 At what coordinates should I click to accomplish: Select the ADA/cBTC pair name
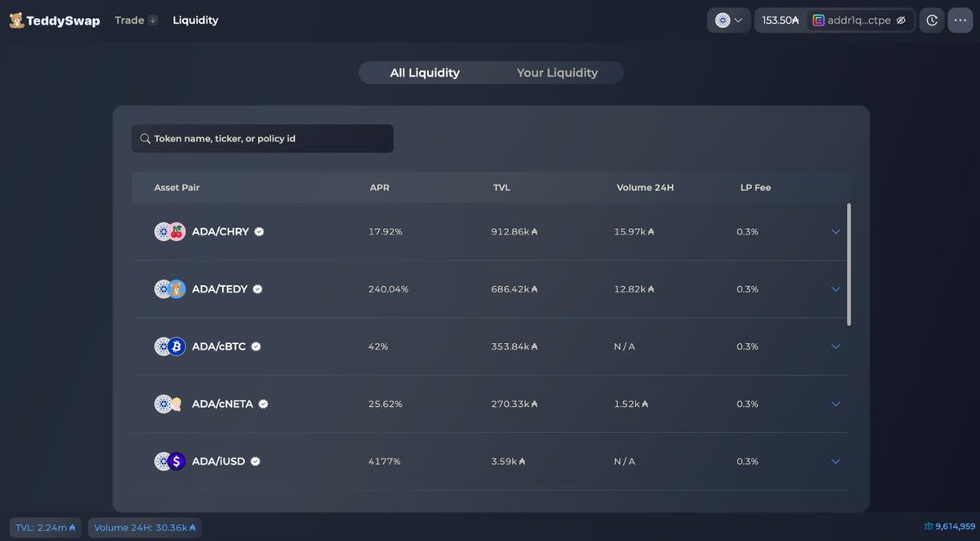pyautogui.click(x=219, y=347)
